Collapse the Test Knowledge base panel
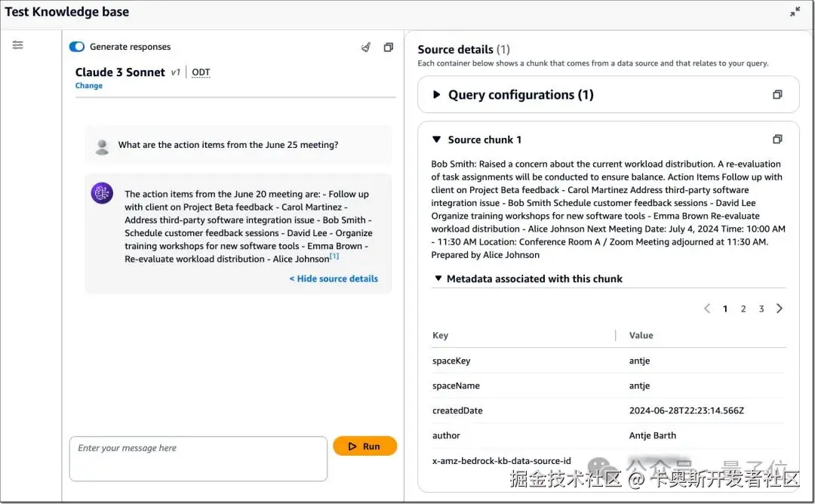 tap(795, 12)
